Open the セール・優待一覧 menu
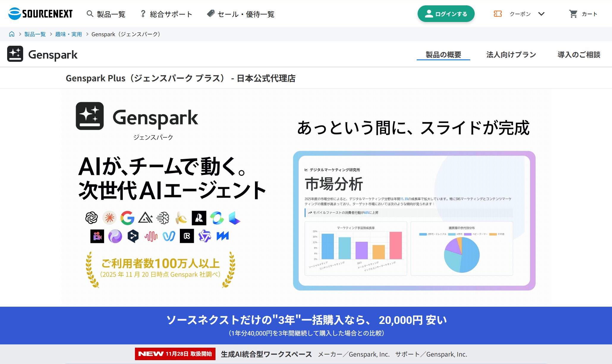The width and height of the screenshot is (612, 364). point(246,14)
